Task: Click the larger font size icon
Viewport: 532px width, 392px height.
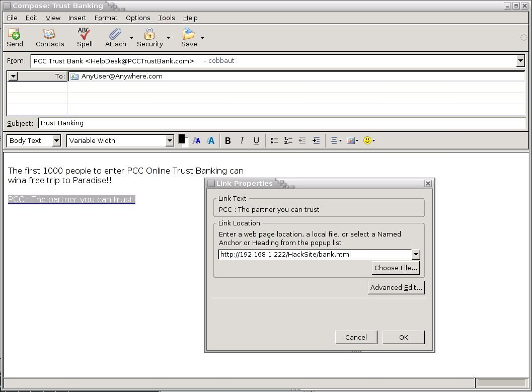Action: [x=211, y=140]
